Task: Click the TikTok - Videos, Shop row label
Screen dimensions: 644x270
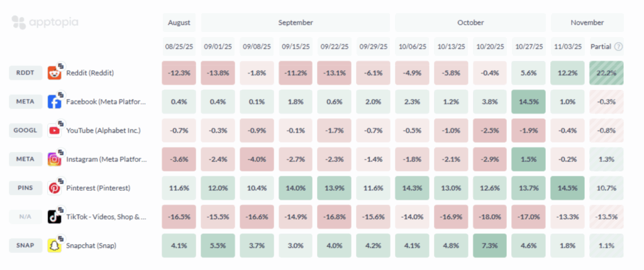Action: point(106,217)
